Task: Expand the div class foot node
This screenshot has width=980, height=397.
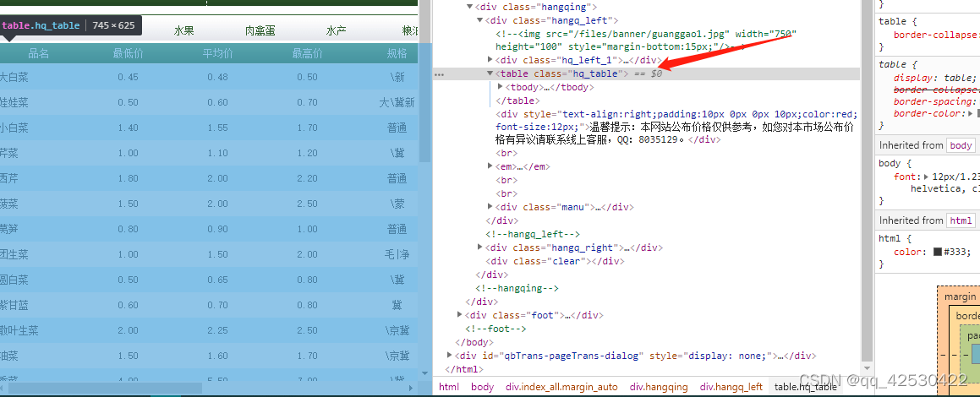Action: [x=459, y=314]
